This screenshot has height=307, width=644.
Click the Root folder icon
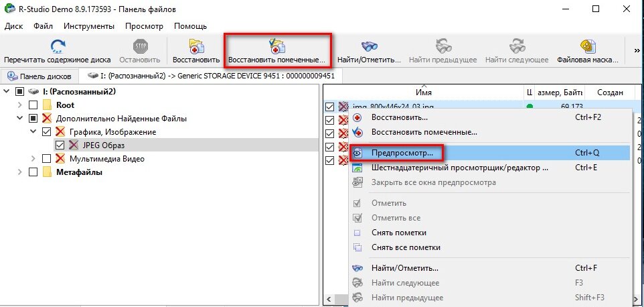coord(48,105)
